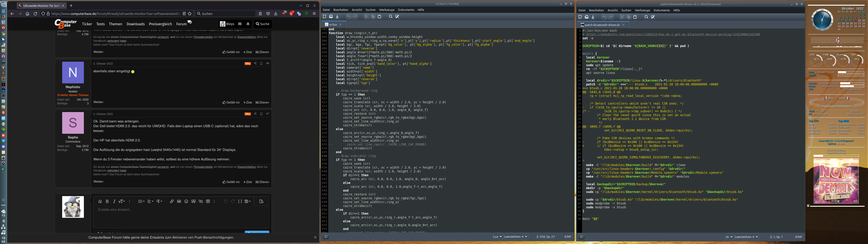Image resolution: width=868 pixels, height=244 pixels.
Task: Click 'Zitieren' on Nephisto's post #6
Action: pyautogui.click(x=262, y=102)
